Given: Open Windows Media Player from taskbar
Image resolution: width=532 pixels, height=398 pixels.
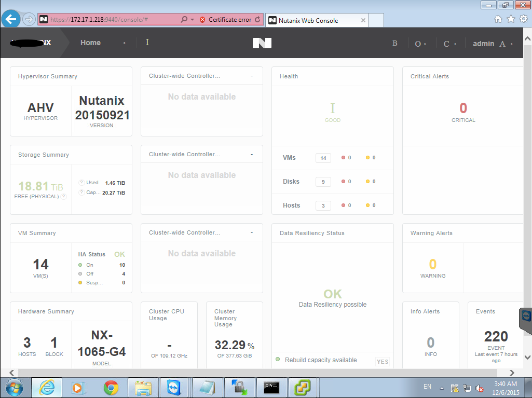Looking at the screenshot, I should click(x=78, y=388).
